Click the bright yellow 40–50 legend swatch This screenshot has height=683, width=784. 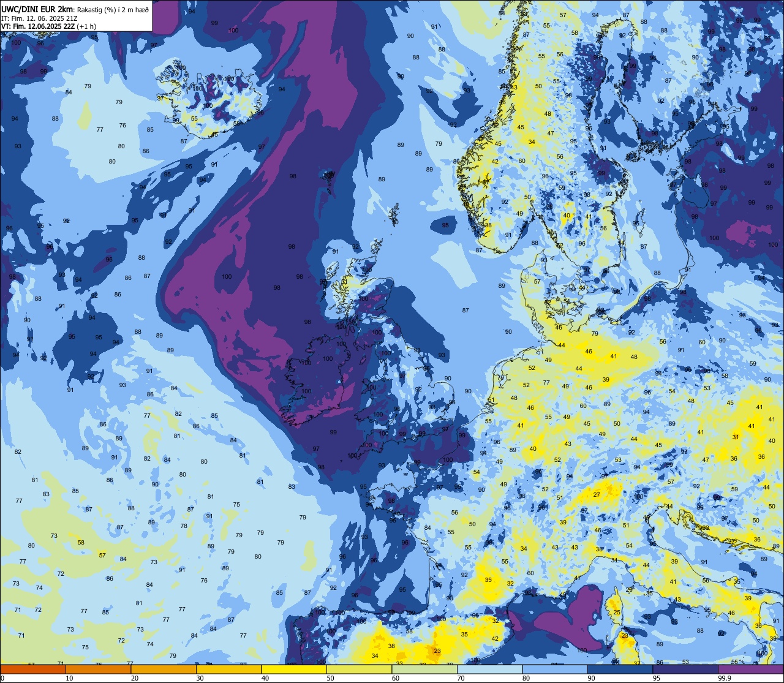click(294, 669)
